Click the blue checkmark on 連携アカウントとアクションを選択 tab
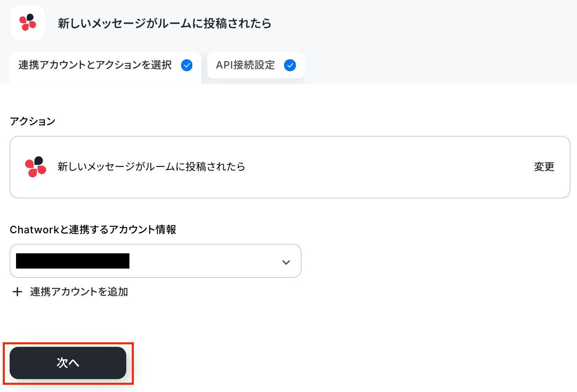 [x=187, y=65]
